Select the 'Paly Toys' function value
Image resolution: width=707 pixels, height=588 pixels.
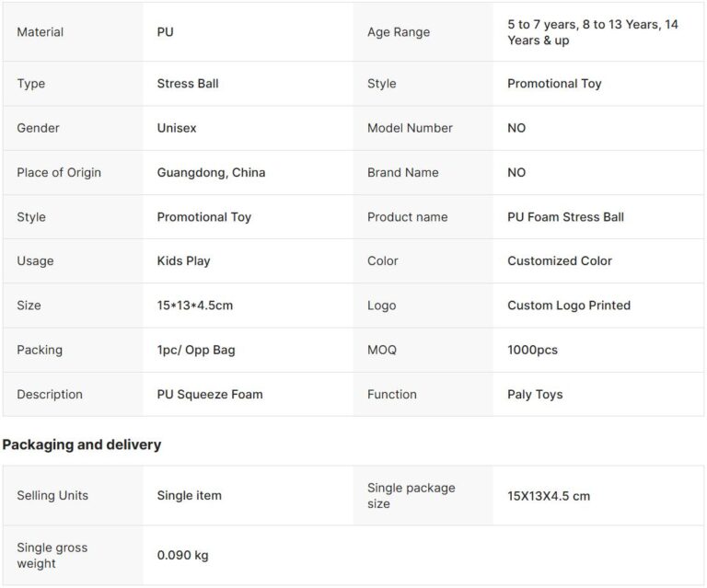click(535, 395)
